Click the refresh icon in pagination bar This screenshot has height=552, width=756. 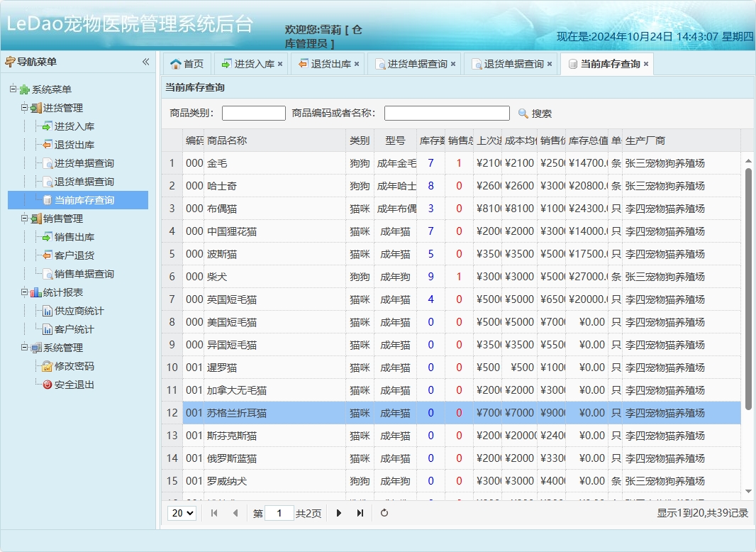coord(384,513)
